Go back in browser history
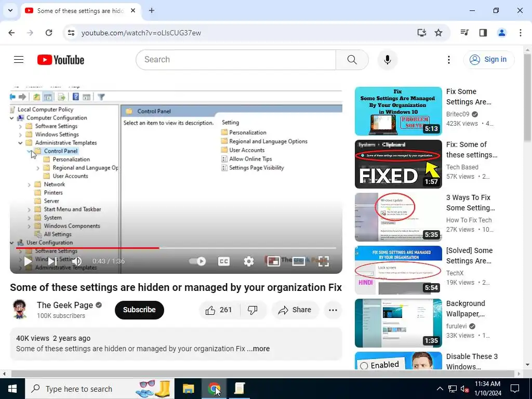This screenshot has height=399, width=532. click(11, 33)
